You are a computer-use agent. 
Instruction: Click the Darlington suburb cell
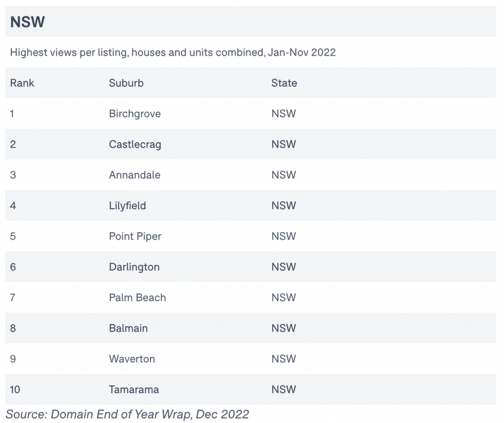tap(134, 267)
